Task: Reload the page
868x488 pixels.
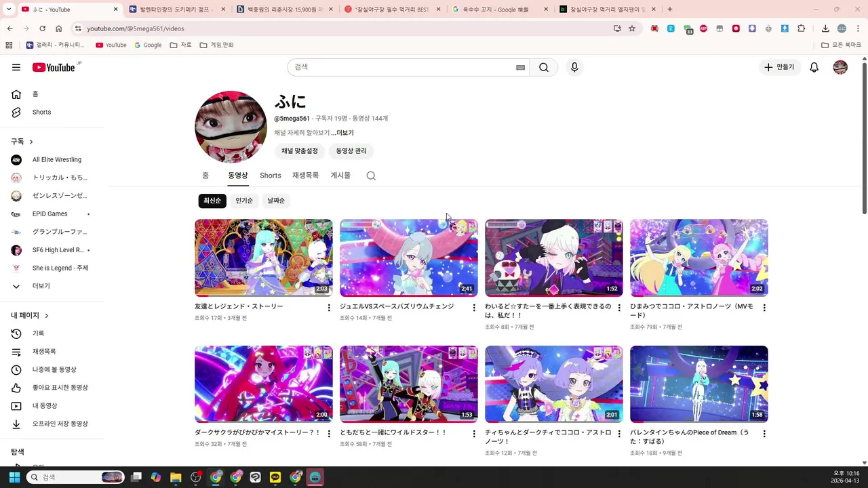Action: [x=42, y=28]
